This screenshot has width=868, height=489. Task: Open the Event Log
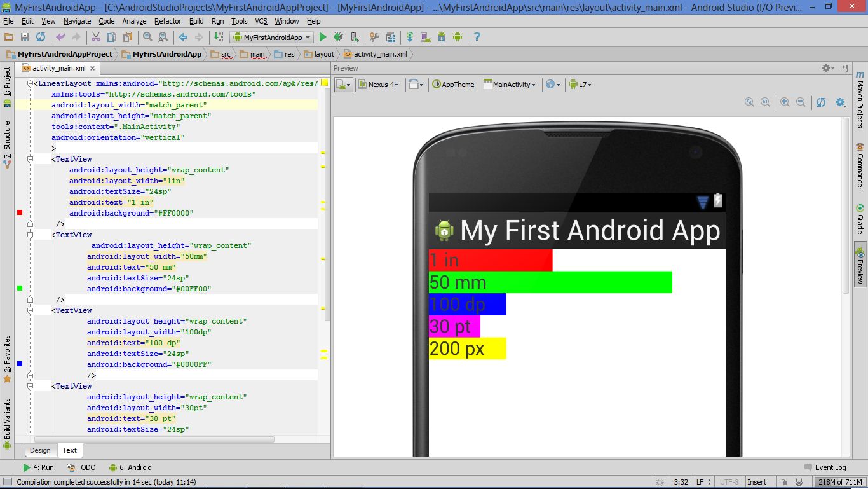pos(825,467)
